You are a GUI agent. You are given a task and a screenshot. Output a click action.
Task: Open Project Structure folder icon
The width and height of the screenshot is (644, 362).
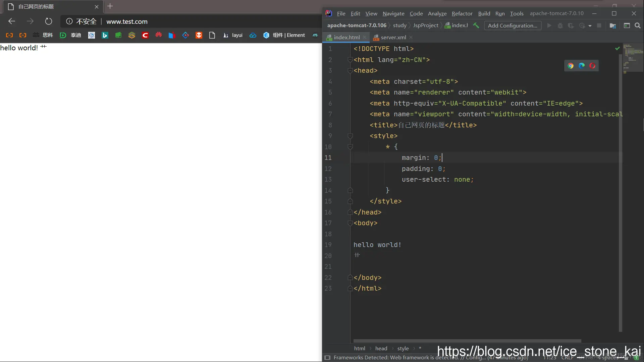click(x=612, y=25)
